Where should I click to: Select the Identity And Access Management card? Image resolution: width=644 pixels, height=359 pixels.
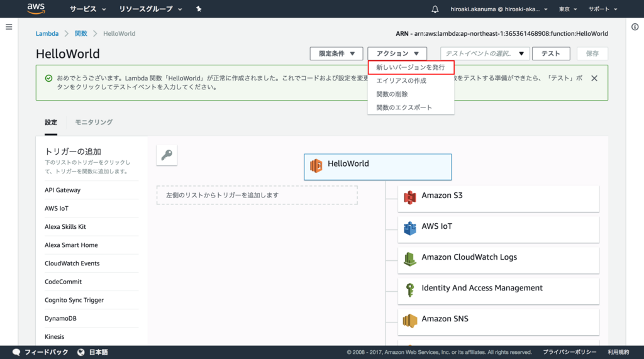click(499, 291)
